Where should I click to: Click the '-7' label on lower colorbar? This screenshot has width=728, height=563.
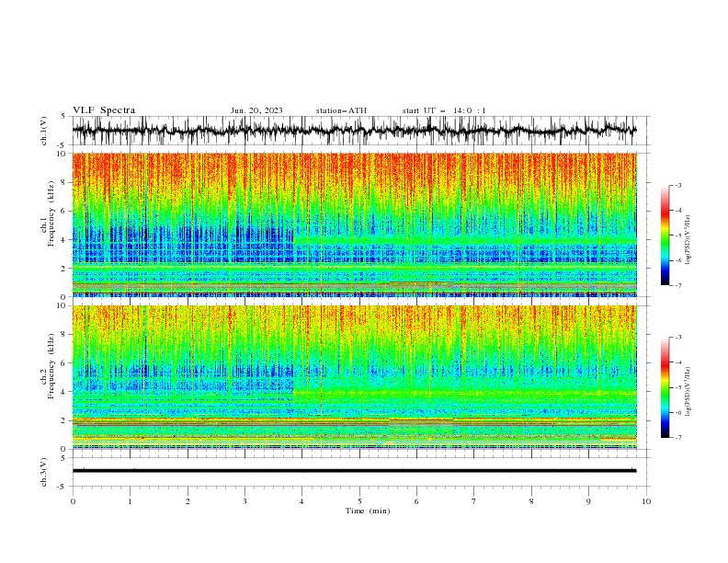(x=678, y=437)
